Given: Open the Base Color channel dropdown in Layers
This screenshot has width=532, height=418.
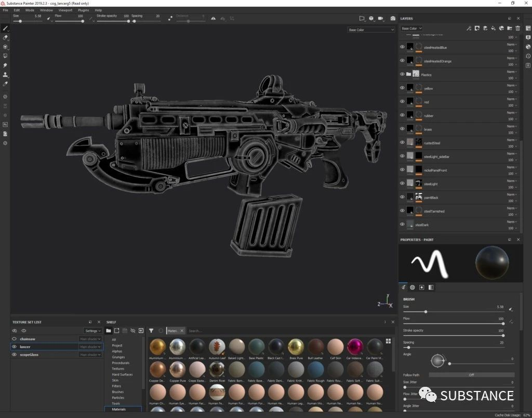Looking at the screenshot, I should [411, 28].
